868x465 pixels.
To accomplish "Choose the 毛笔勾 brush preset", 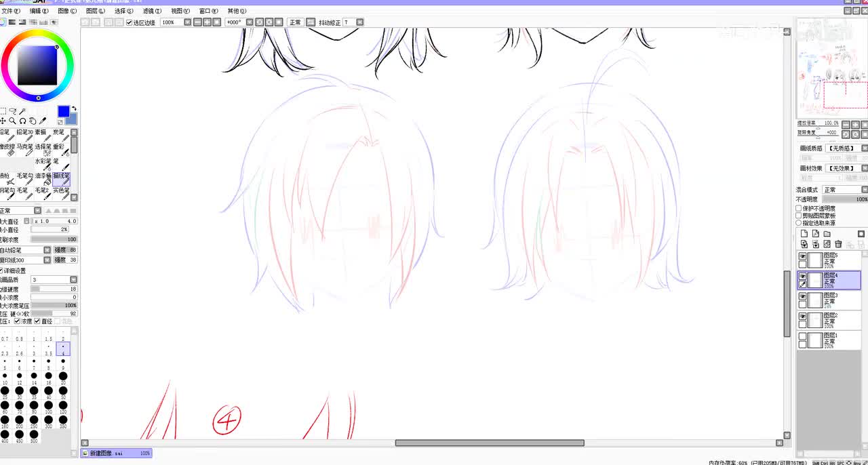I will click(x=26, y=179).
